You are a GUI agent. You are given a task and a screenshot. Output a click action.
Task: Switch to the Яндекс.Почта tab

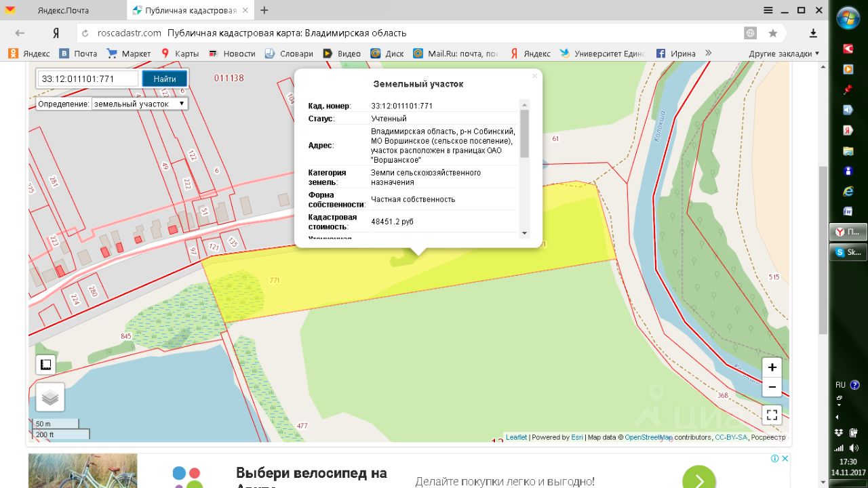tap(63, 10)
